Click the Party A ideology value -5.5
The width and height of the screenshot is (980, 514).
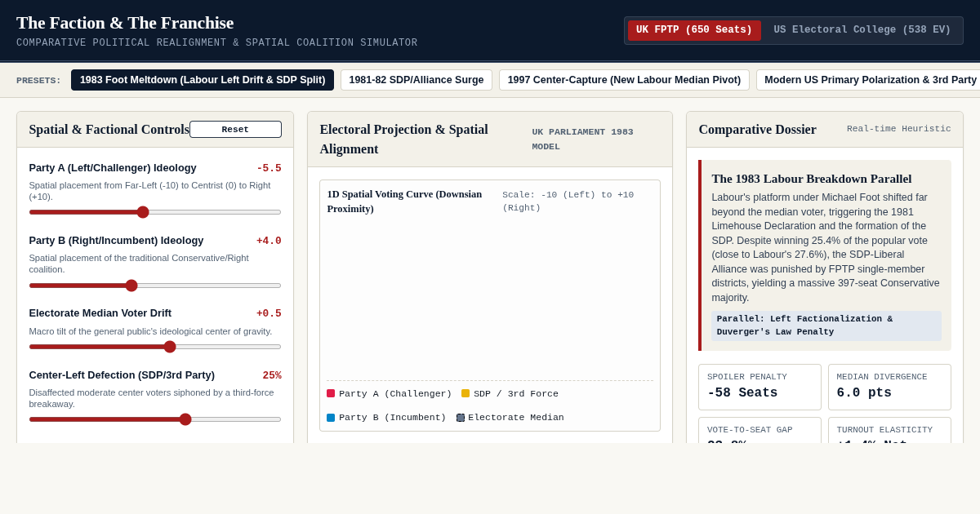point(269,168)
